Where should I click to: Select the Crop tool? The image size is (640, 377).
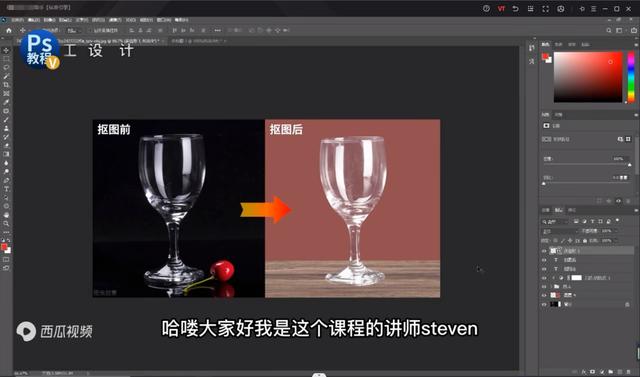pyautogui.click(x=6, y=85)
